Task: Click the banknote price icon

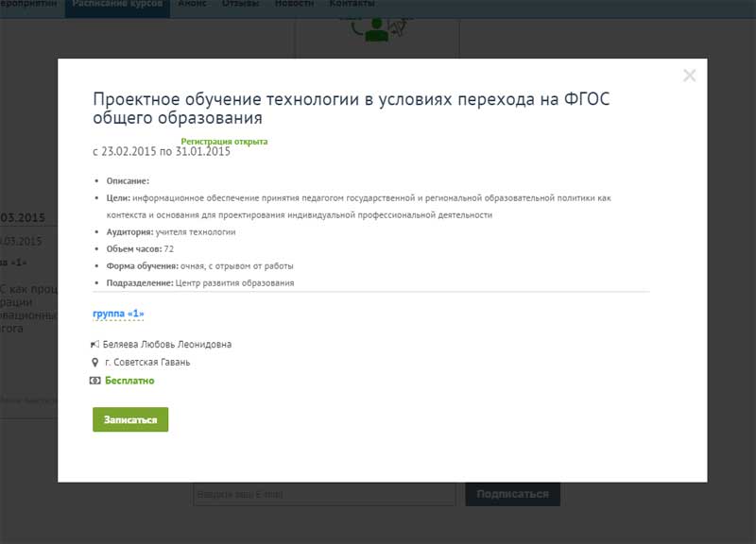Action: pos(95,381)
